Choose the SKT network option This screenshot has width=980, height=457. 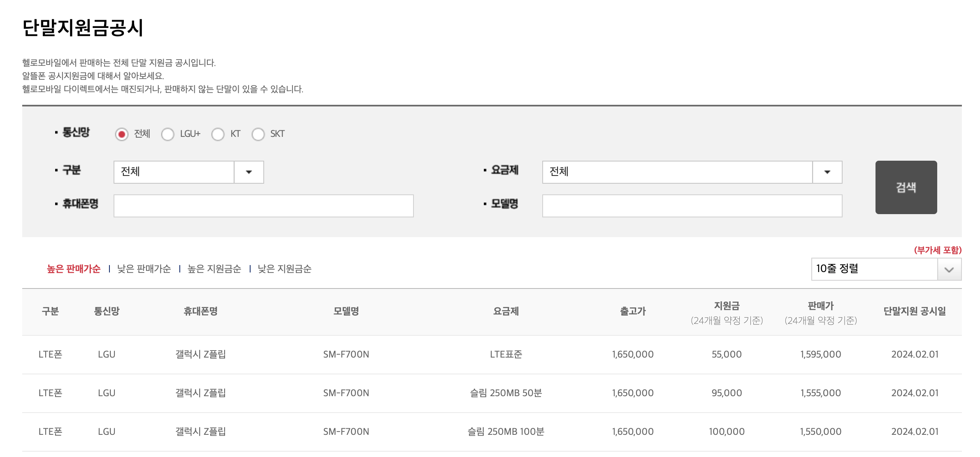point(258,134)
